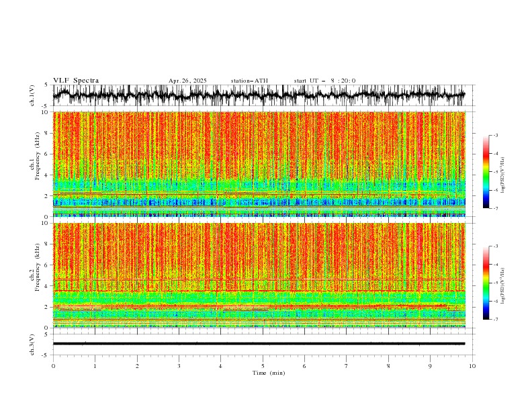
Task: Click the "station=ATH" header label
Action: (249, 81)
